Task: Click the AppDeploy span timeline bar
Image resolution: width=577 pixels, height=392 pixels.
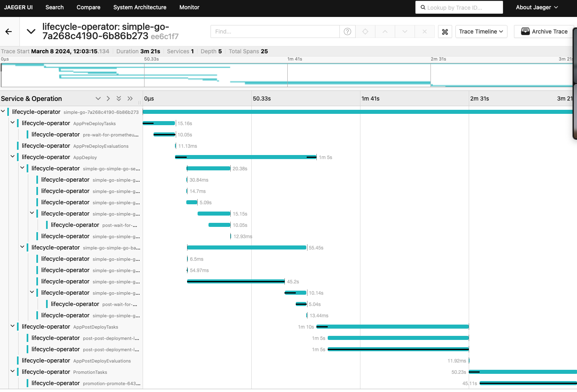Action: click(246, 157)
